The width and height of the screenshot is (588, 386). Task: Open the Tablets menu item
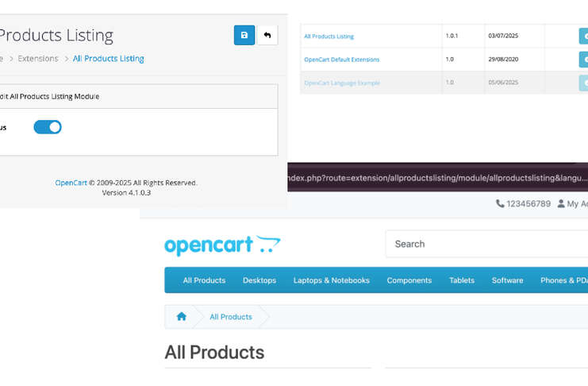point(462,280)
